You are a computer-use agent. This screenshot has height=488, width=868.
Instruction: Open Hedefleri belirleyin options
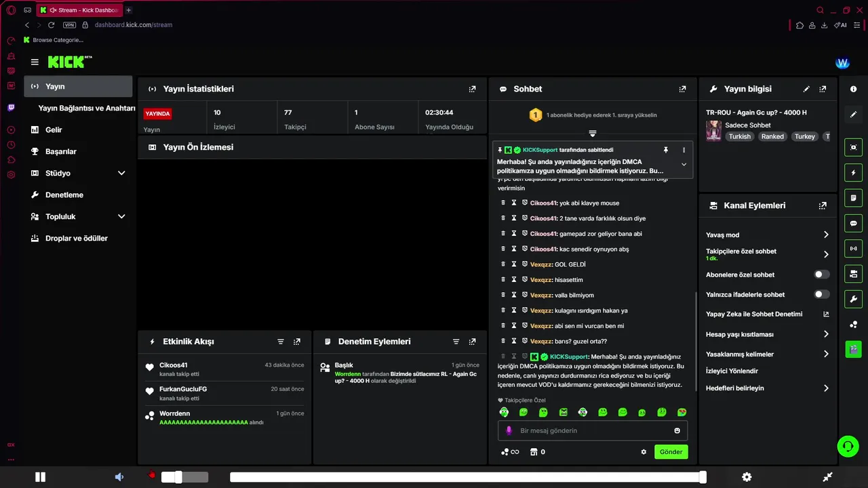pyautogui.click(x=768, y=388)
